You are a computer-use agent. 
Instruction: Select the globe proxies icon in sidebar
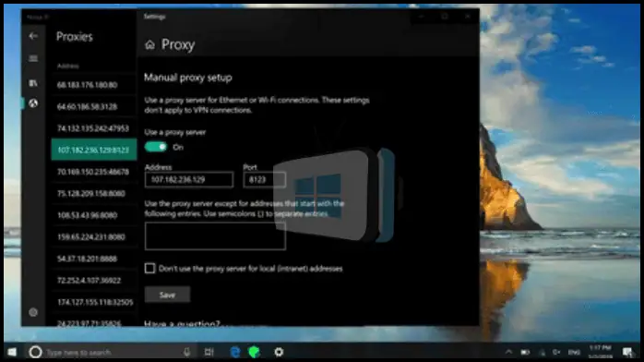33,103
